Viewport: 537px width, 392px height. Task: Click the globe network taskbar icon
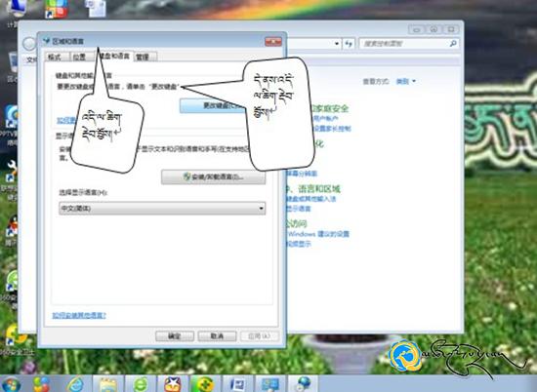(x=303, y=384)
